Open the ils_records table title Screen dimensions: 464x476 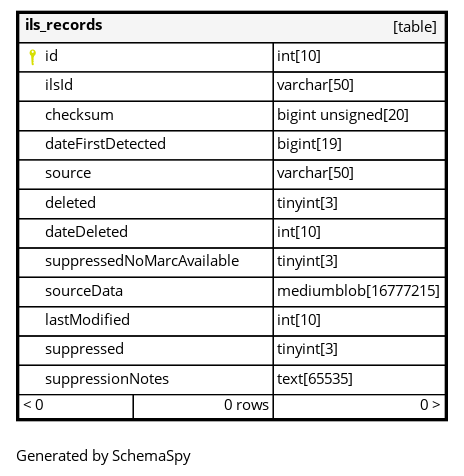tap(64, 25)
